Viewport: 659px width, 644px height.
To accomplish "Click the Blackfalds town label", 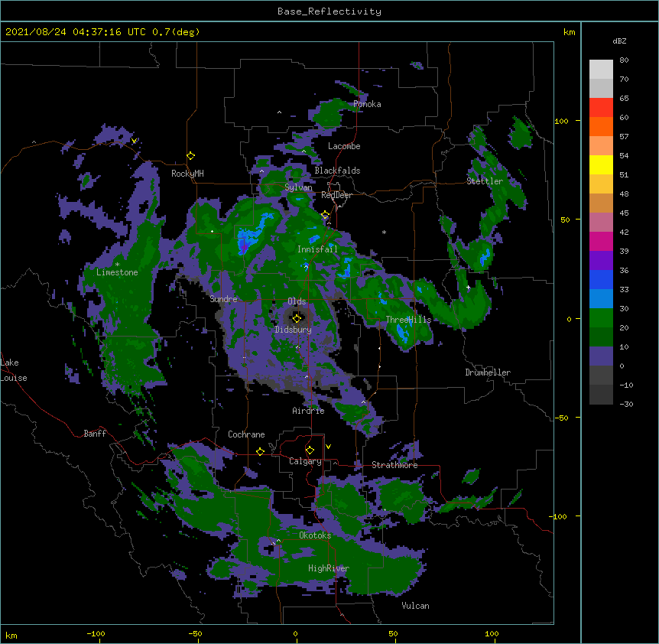I will pyautogui.click(x=337, y=171).
